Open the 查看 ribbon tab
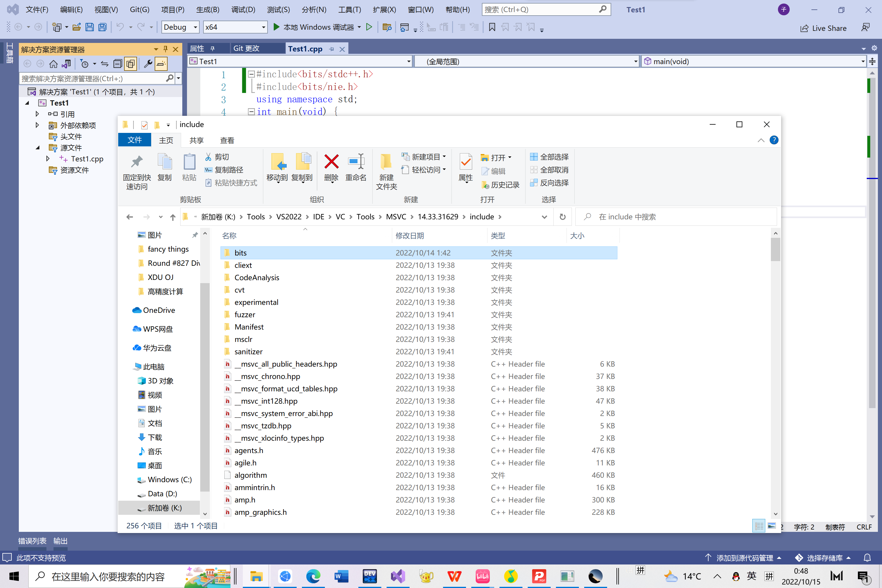The image size is (882, 588). [227, 140]
